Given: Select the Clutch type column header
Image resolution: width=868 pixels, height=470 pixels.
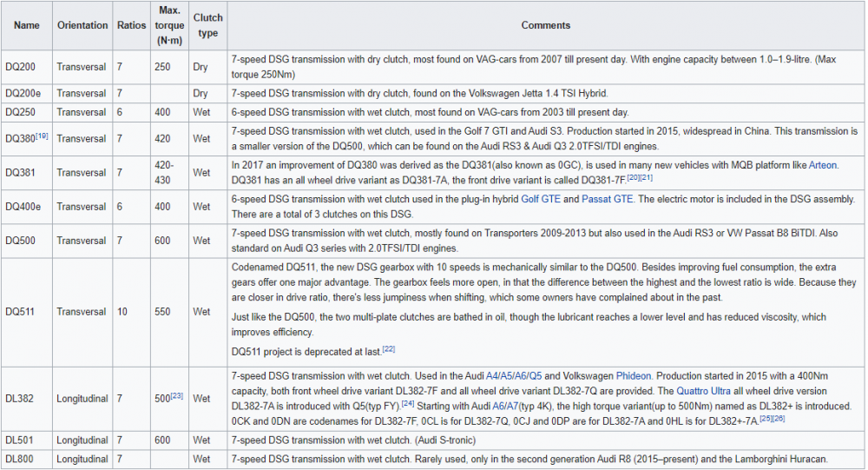Looking at the screenshot, I should (207, 25).
